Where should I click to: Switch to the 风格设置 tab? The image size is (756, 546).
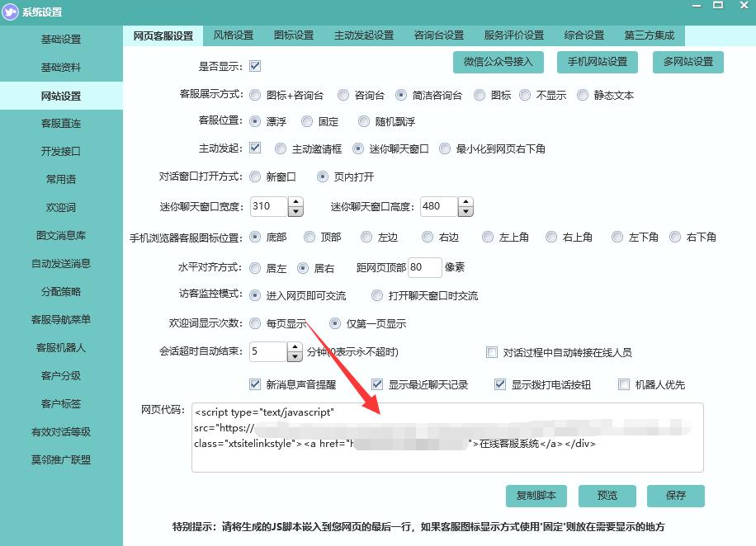(234, 36)
